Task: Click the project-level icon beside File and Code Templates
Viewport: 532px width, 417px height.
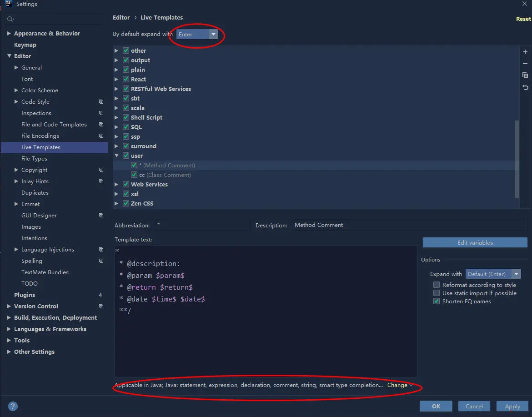Action: coord(101,125)
